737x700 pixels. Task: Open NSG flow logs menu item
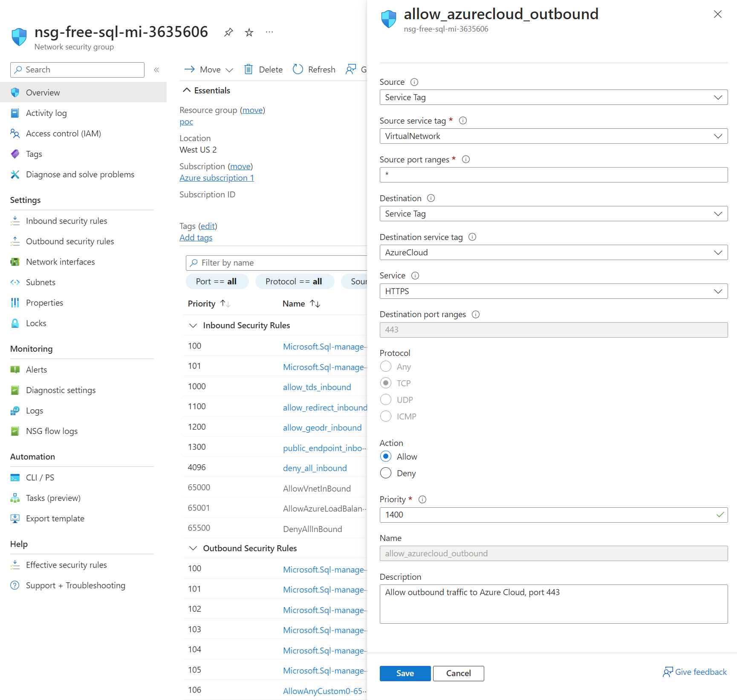click(52, 431)
